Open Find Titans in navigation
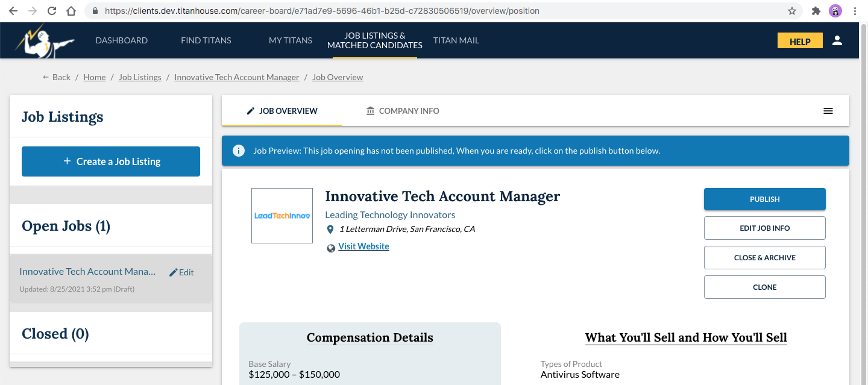This screenshot has width=868, height=385. (206, 40)
